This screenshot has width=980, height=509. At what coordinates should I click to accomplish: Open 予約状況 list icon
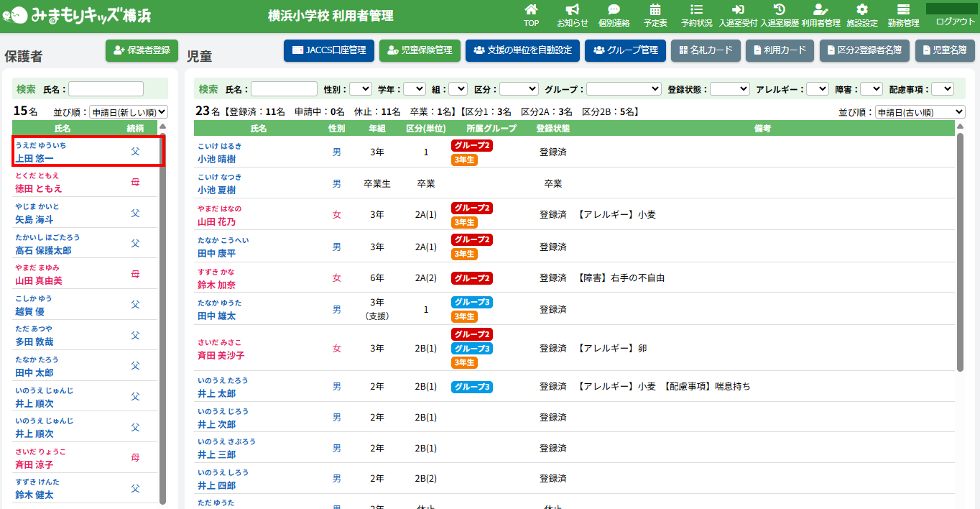(696, 10)
